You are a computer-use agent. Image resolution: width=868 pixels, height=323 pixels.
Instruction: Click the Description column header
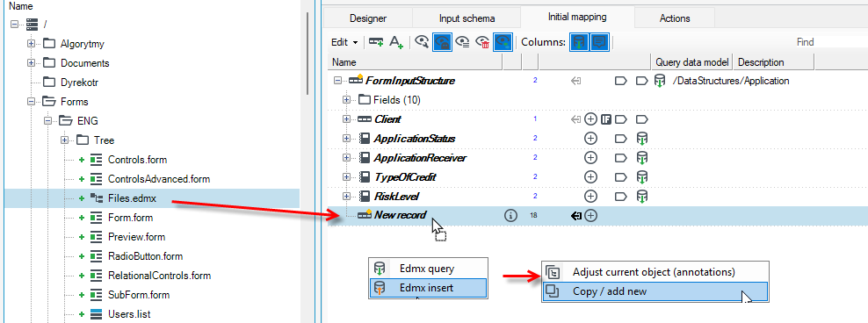coord(775,62)
